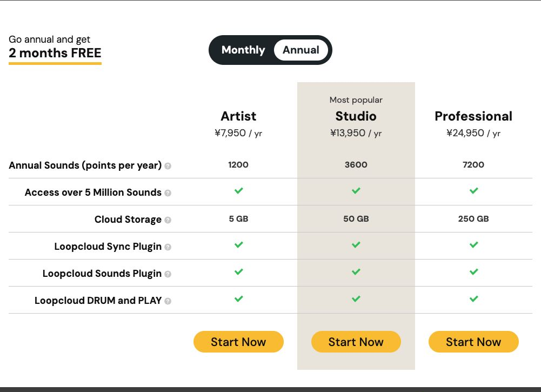Show info icon for Loopcloud Sync Plugin
This screenshot has width=541, height=392.
[168, 247]
